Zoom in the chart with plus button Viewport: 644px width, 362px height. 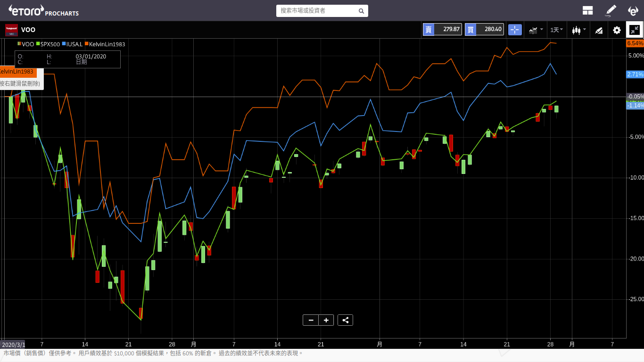tap(326, 320)
